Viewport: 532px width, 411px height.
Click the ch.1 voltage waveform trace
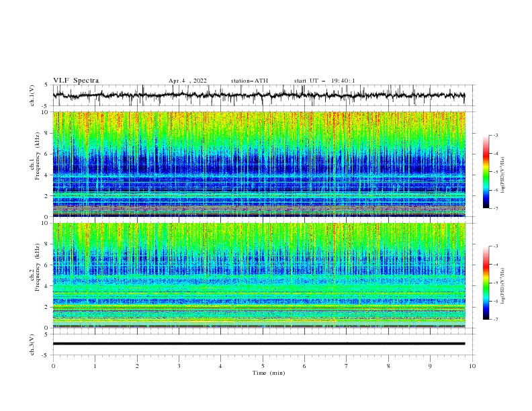click(x=259, y=95)
